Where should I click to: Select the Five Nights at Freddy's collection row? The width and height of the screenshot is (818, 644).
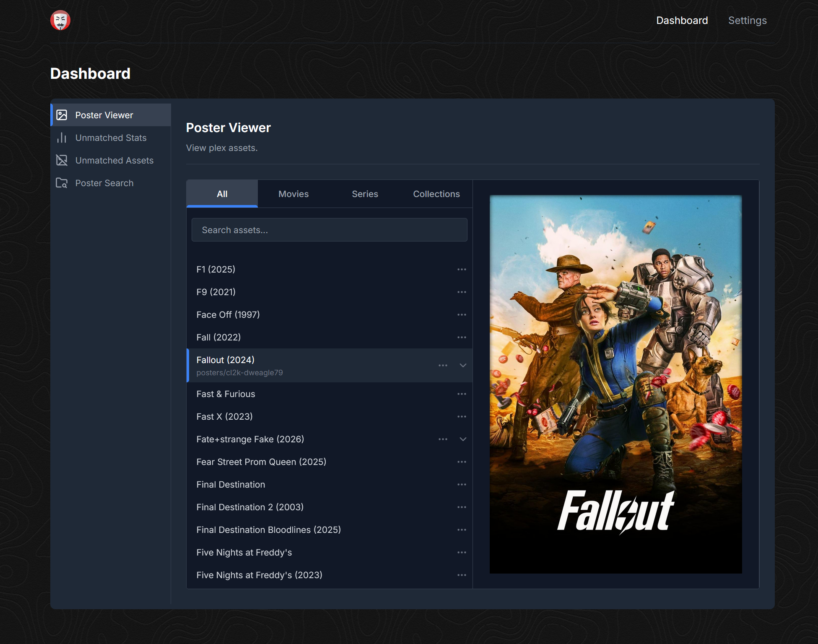click(330, 552)
